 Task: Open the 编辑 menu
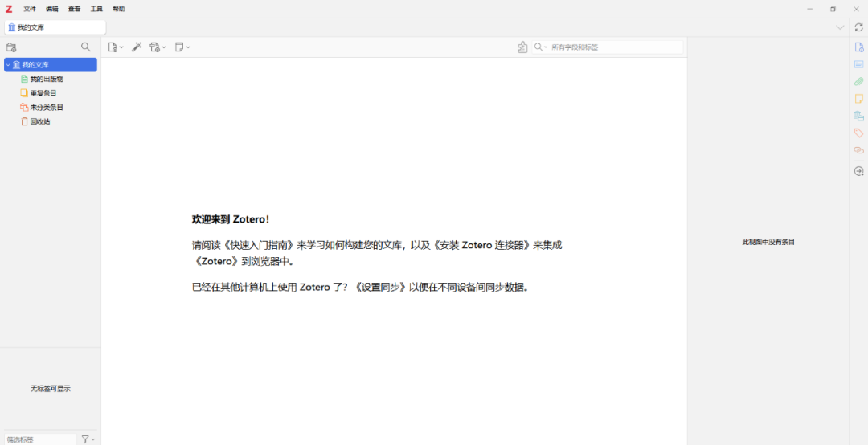click(52, 9)
